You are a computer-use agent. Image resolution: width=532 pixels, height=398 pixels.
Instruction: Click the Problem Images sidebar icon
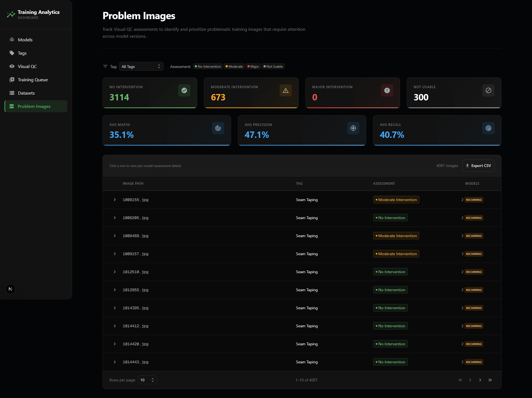12,106
